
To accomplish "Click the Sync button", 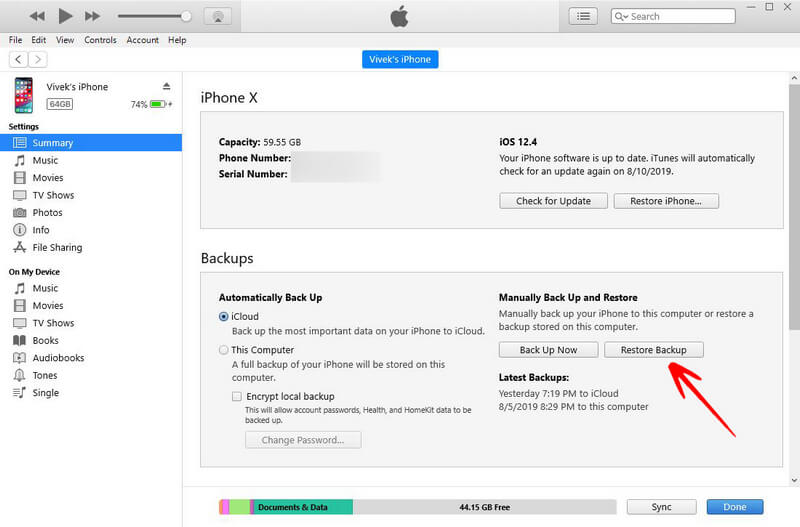I will tap(661, 507).
